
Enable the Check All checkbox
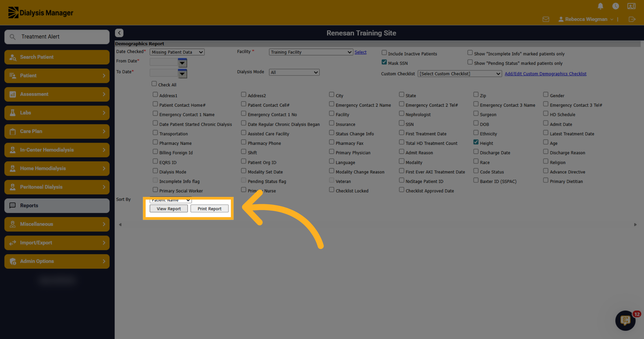coord(154,84)
